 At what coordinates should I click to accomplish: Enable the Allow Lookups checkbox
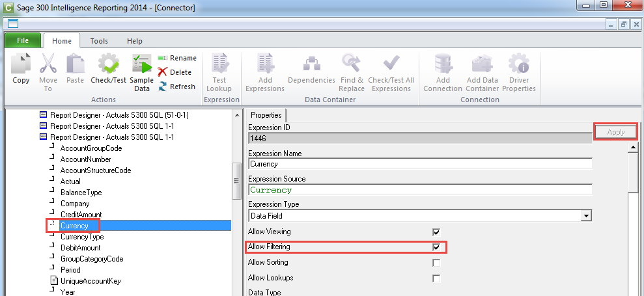point(436,278)
